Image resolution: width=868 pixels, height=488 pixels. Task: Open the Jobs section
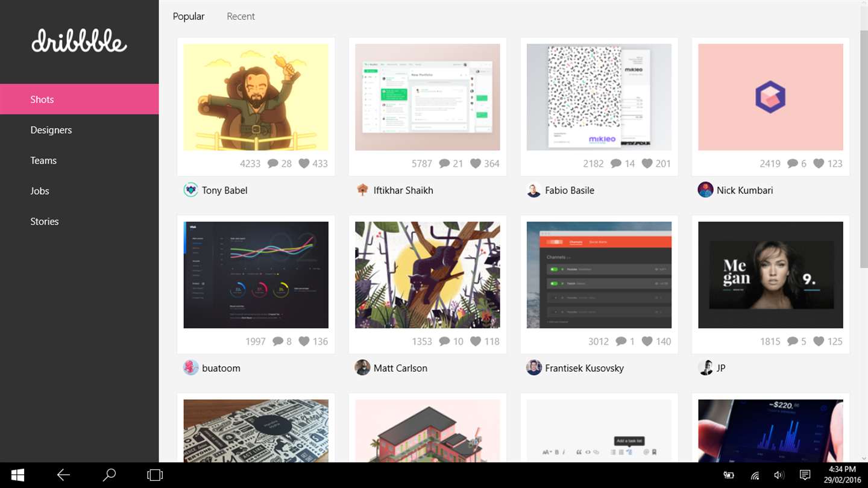79,191
